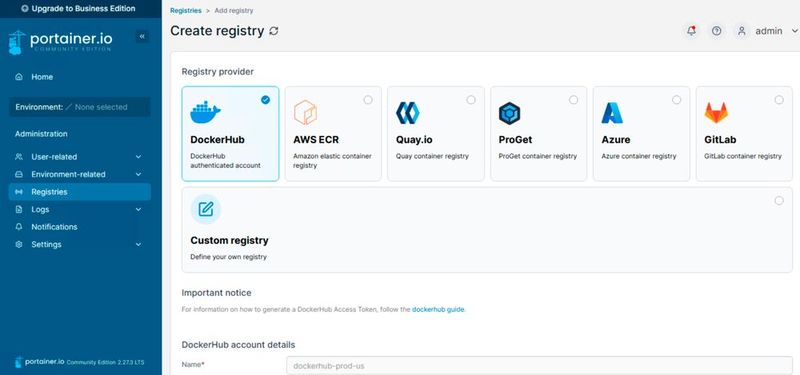The image size is (800, 375).
Task: Open the dockerhub guide link
Action: [x=438, y=309]
